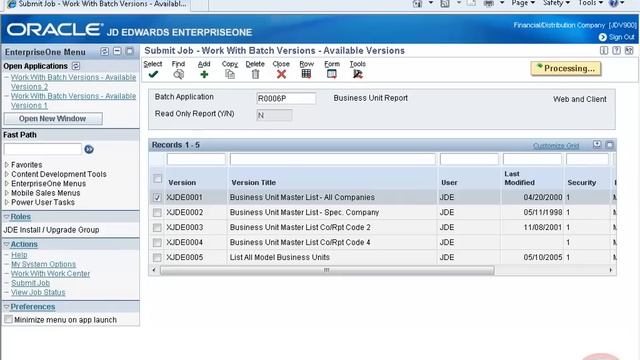640x360 pixels.
Task: Click the Sign Out link
Action: (622, 37)
